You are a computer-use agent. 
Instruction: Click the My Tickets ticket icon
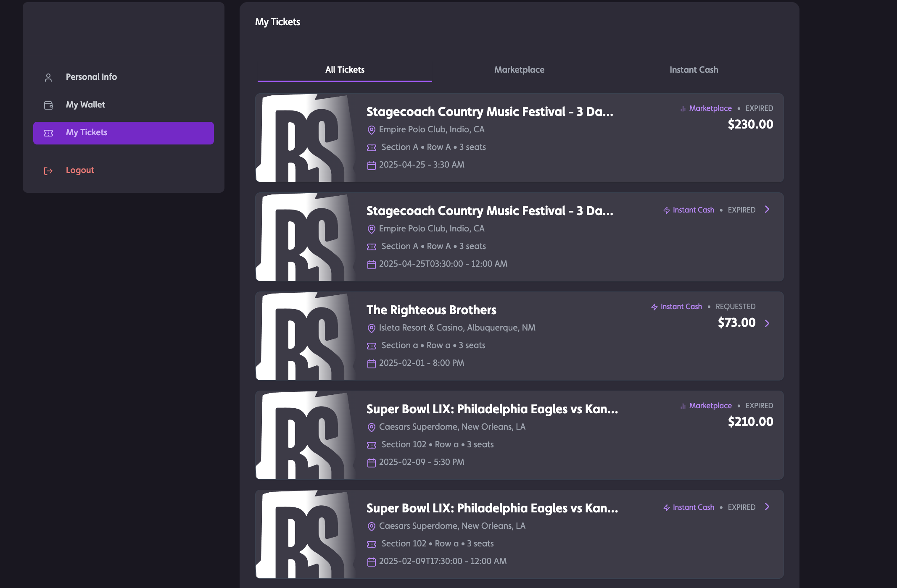coord(48,133)
